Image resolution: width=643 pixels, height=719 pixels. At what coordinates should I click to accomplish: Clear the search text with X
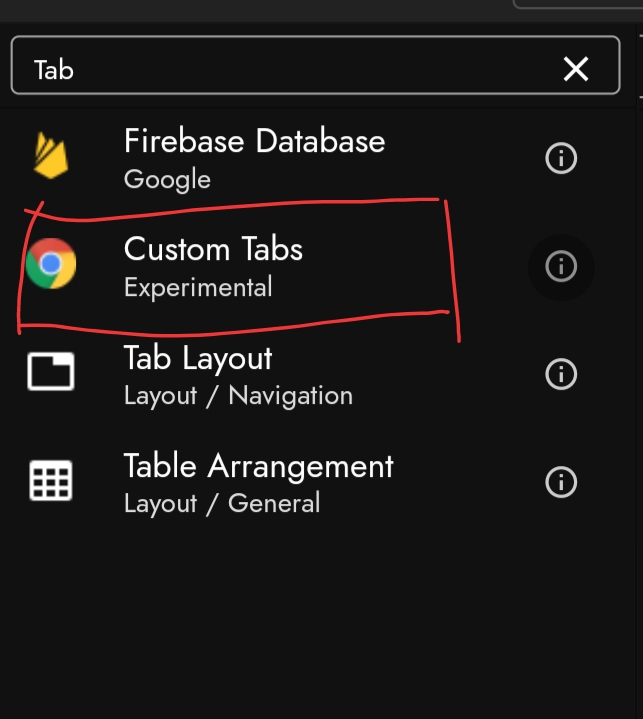[x=576, y=68]
